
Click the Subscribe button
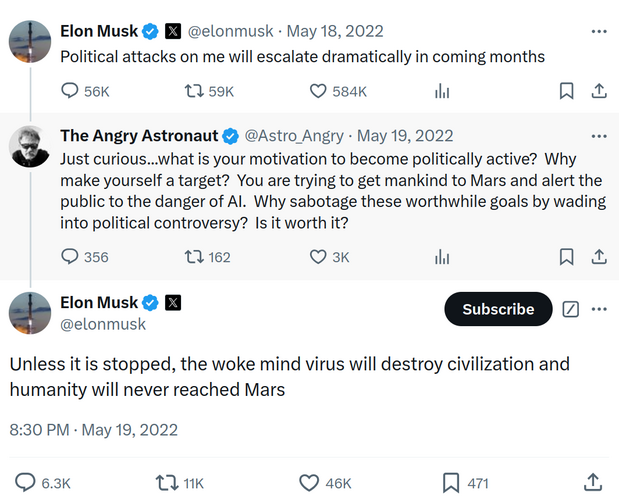tap(498, 309)
